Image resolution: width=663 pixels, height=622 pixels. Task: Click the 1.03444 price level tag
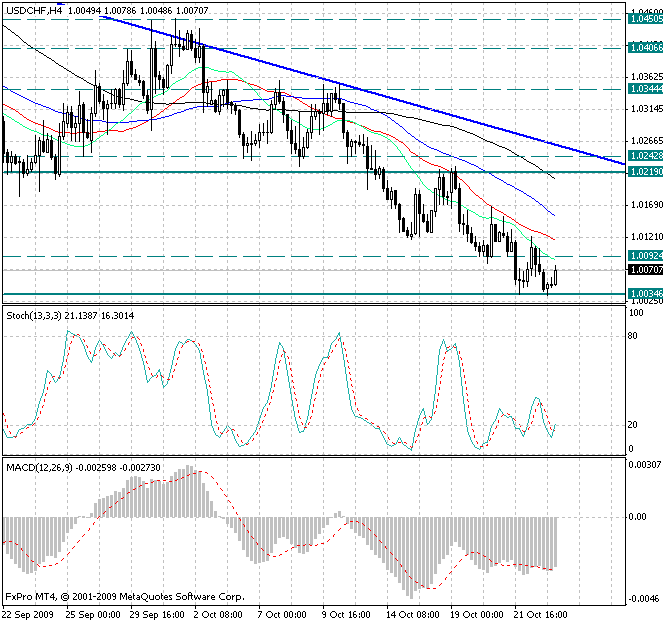click(643, 89)
